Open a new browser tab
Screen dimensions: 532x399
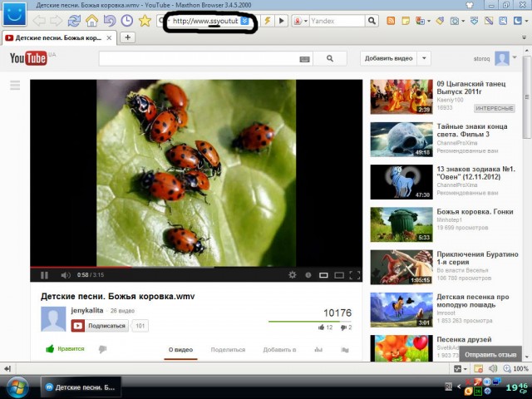click(x=128, y=37)
